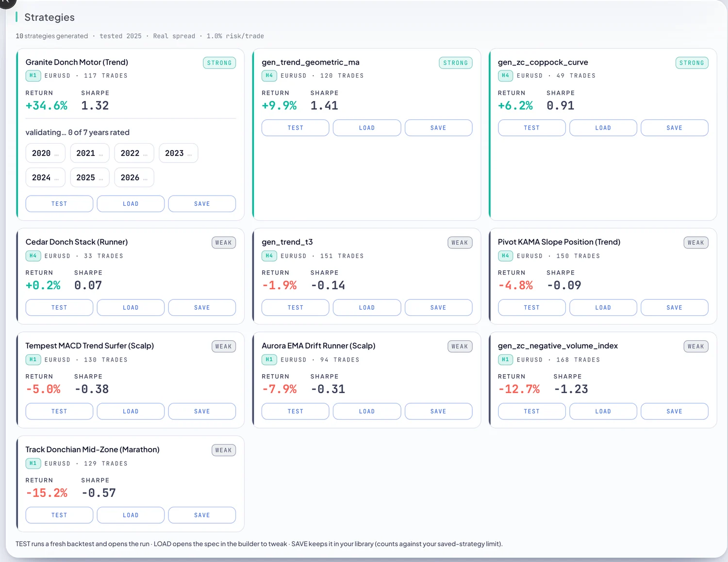Click the -15.2% return value
The width and height of the screenshot is (728, 562).
(x=47, y=493)
